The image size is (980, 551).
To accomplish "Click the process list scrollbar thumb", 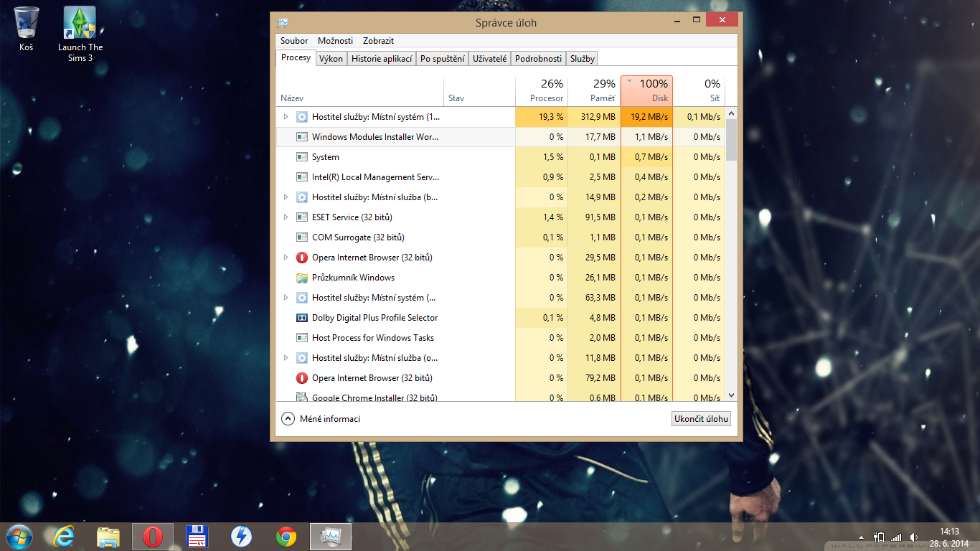I will 732,140.
